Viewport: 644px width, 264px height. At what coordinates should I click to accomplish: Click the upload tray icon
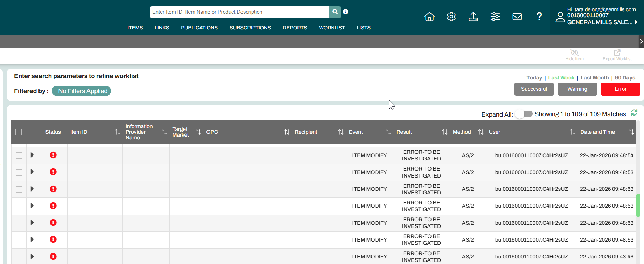point(473,16)
